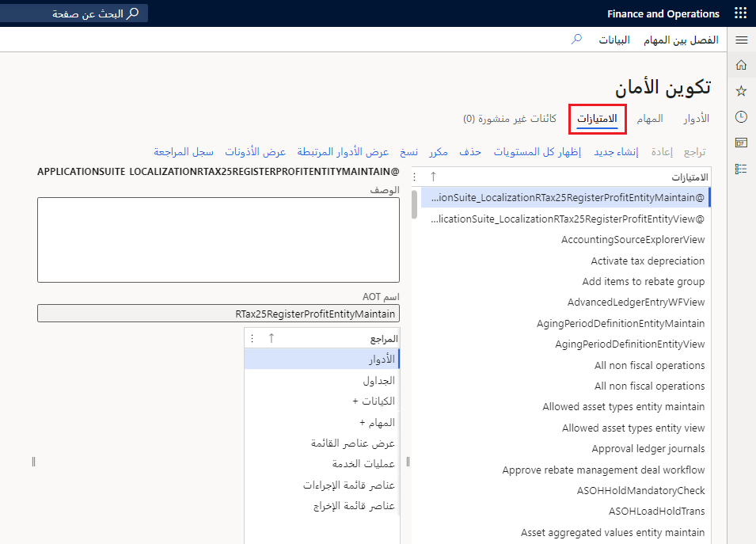This screenshot has width=756, height=544.
Task: Open سجل المراجعة audit trail
Action: click(183, 152)
